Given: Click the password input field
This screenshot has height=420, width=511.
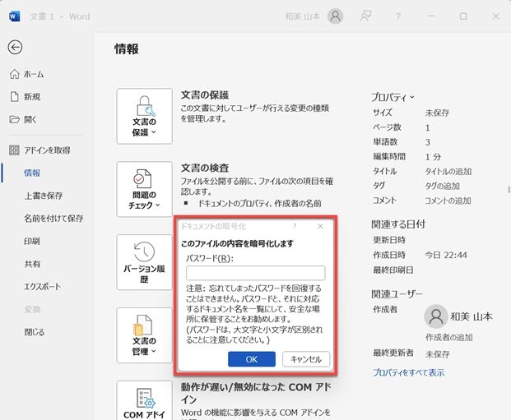Looking at the screenshot, I should [x=255, y=273].
